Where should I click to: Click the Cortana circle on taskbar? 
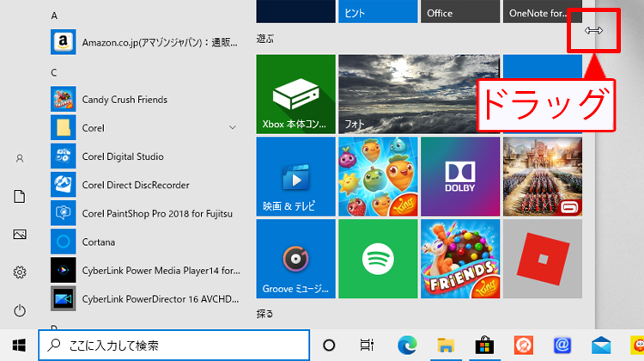pos(329,346)
